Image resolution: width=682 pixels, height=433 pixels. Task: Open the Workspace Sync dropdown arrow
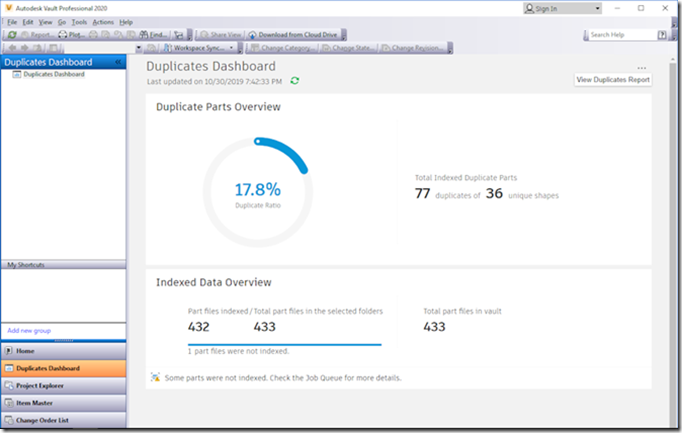(231, 48)
